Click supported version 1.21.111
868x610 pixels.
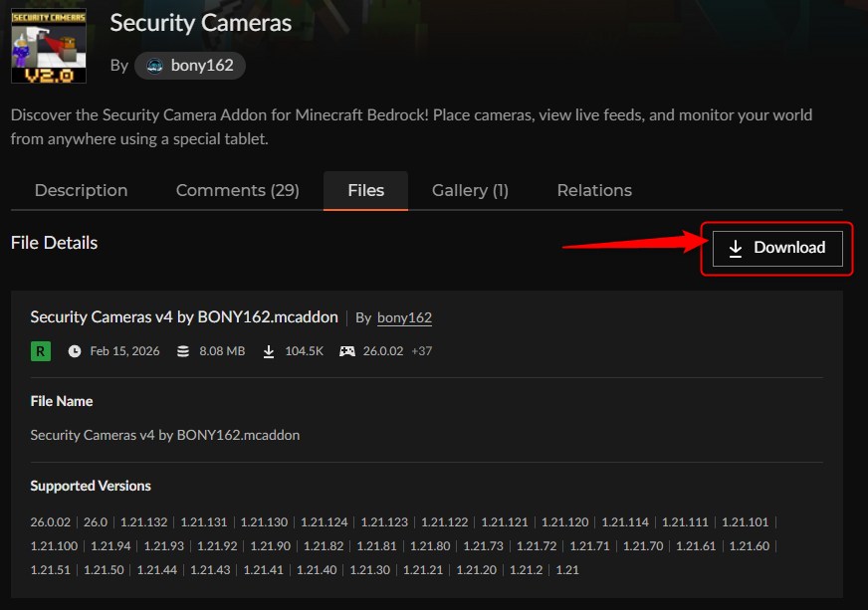(685, 522)
